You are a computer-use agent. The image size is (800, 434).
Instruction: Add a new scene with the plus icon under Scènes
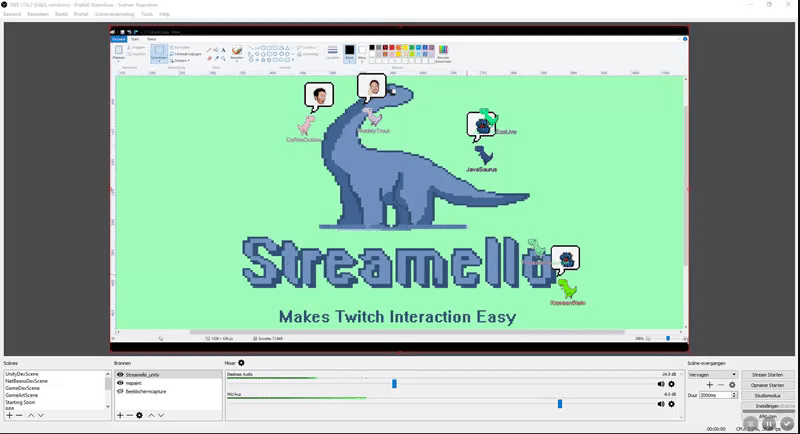[x=9, y=416]
